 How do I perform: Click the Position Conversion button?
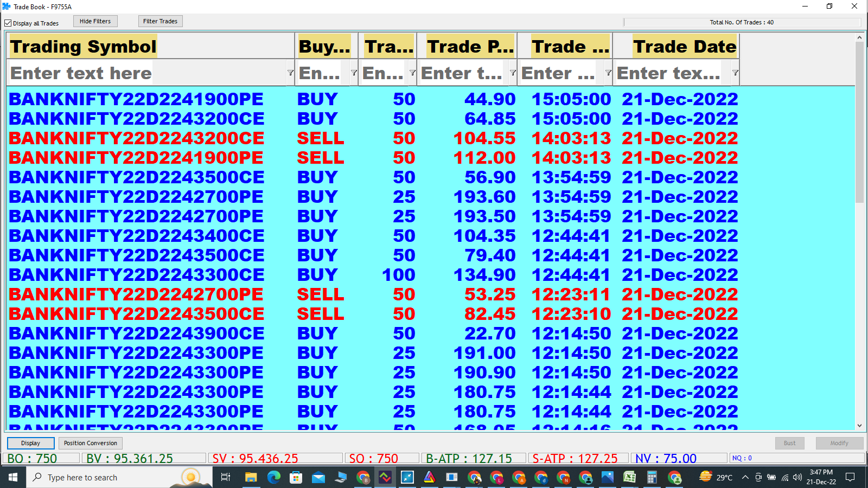pyautogui.click(x=91, y=443)
